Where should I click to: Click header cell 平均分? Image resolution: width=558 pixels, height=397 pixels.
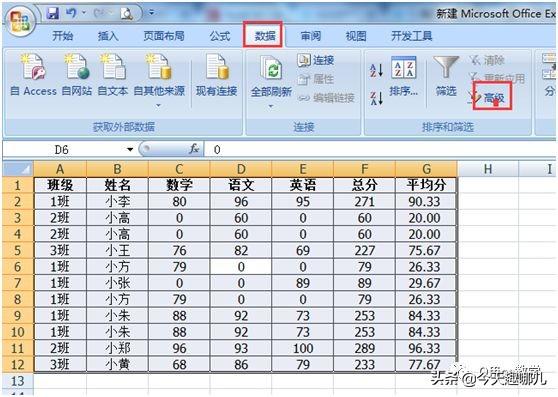click(426, 185)
